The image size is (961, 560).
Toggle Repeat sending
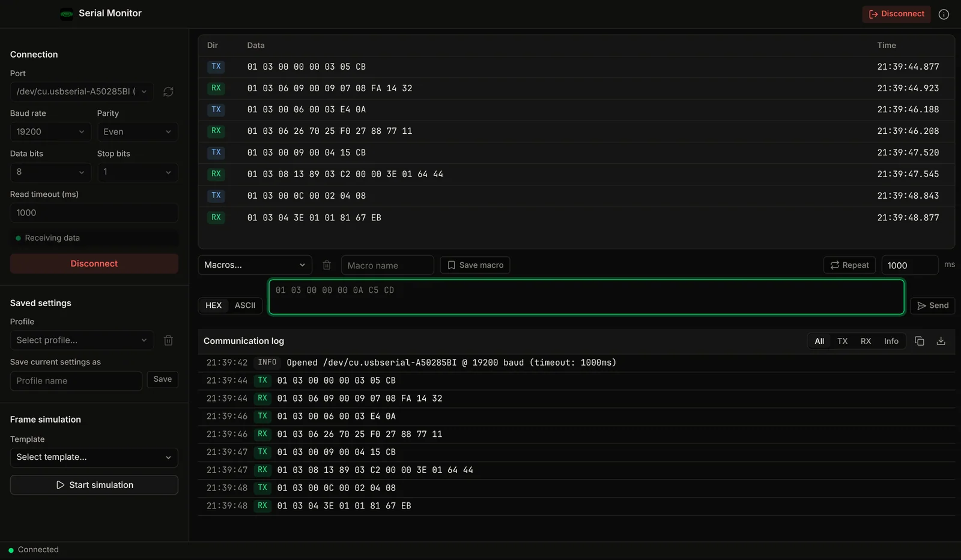pos(849,265)
